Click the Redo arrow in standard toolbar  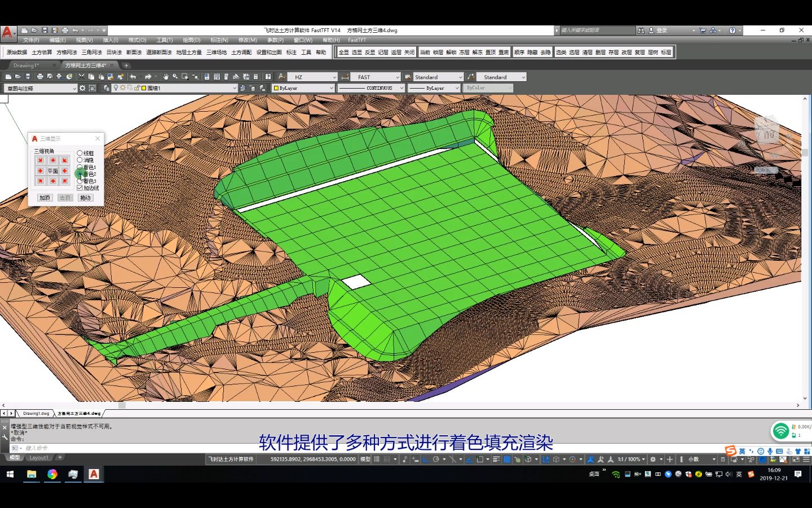tap(148, 77)
